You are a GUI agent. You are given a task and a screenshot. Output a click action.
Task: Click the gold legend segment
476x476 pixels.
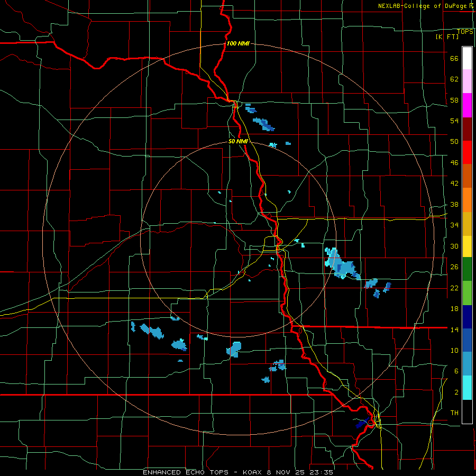[467, 224]
